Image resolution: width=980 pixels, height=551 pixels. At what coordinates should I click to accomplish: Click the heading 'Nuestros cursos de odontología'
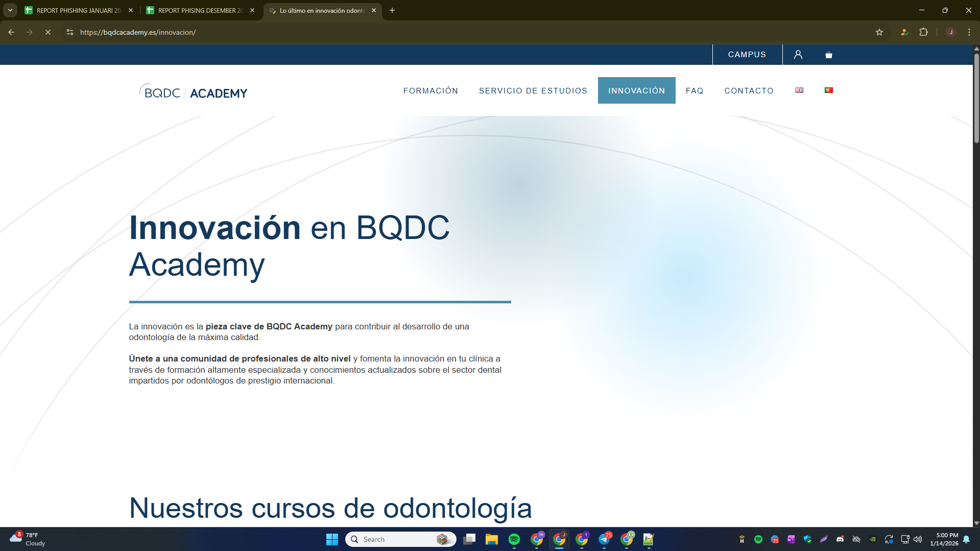click(x=330, y=508)
